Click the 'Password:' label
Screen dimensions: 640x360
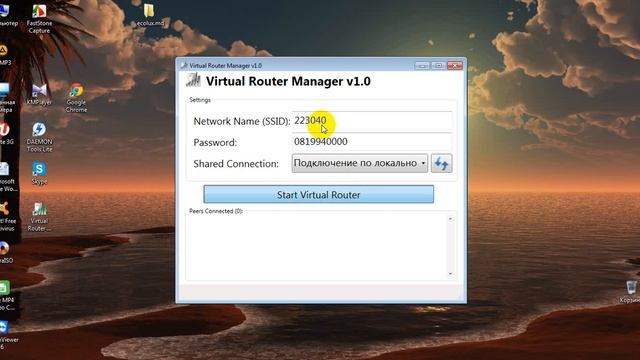tap(215, 142)
